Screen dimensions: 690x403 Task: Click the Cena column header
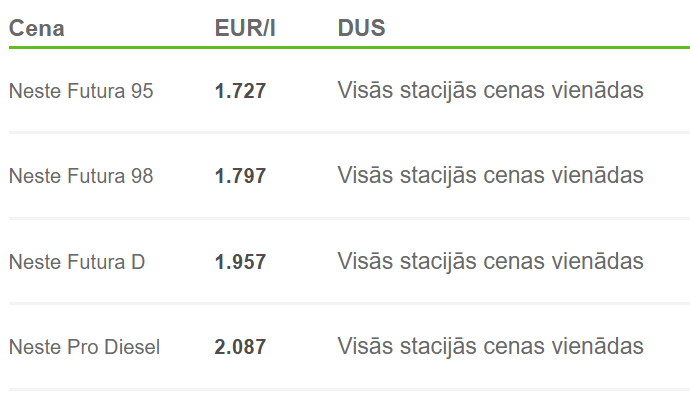tap(37, 29)
